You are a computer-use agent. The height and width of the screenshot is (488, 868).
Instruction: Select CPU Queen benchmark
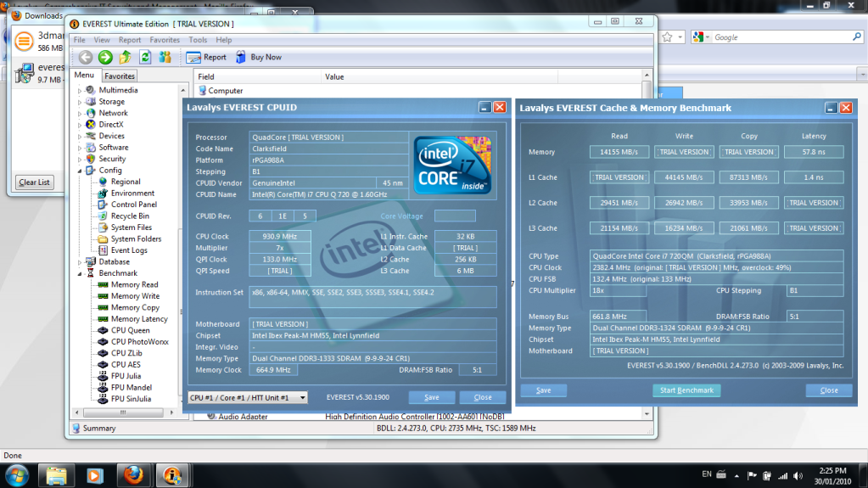(x=130, y=330)
